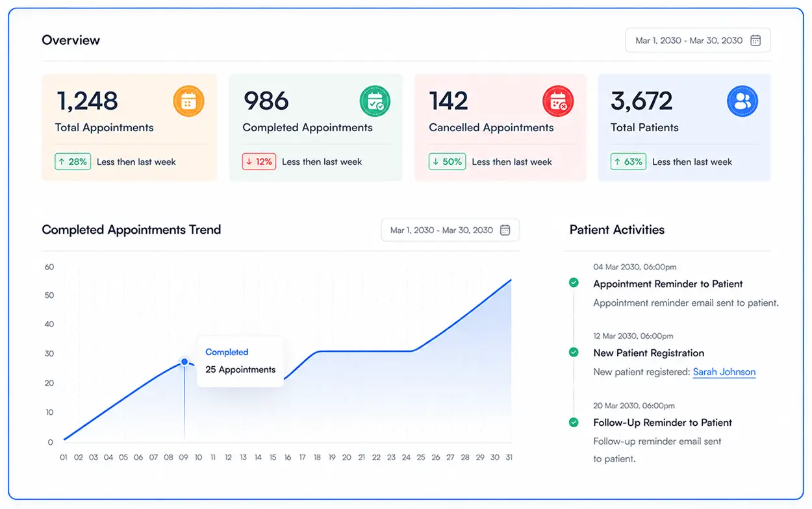Click the '20 Mar 2030, 06:00pm' timestamp
Viewport: 812px width, 509px height.
634,406
